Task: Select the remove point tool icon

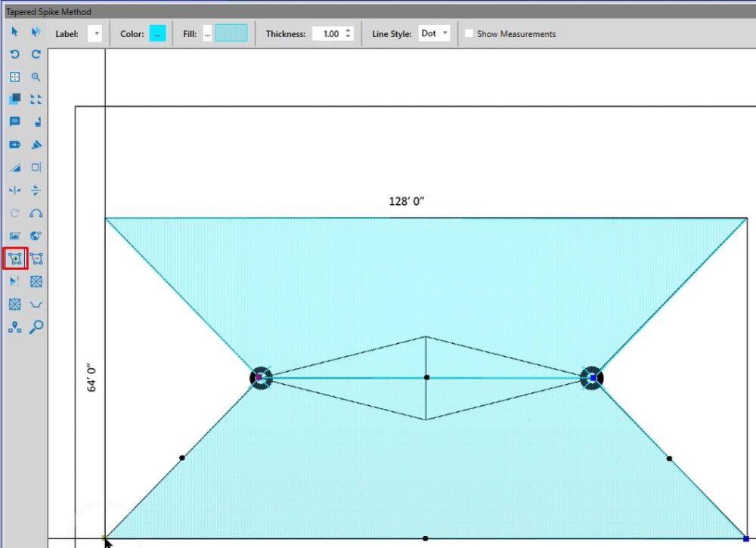Action: (36, 259)
